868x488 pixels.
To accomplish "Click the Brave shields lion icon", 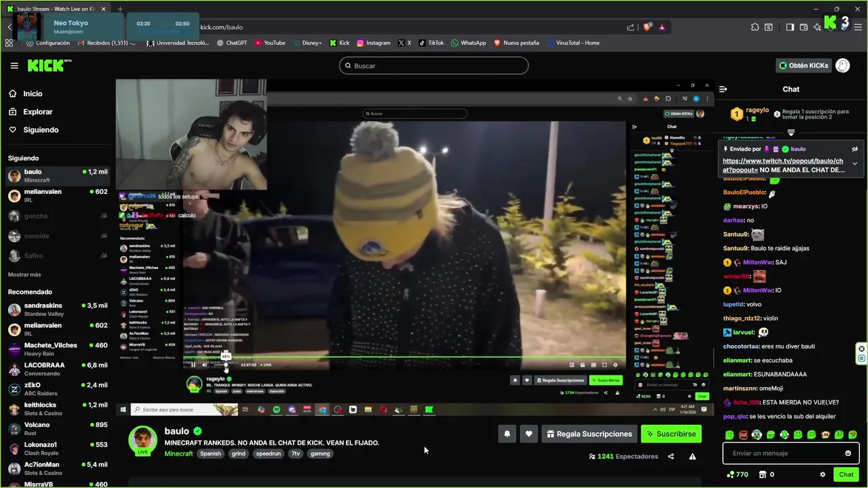I will point(647,27).
